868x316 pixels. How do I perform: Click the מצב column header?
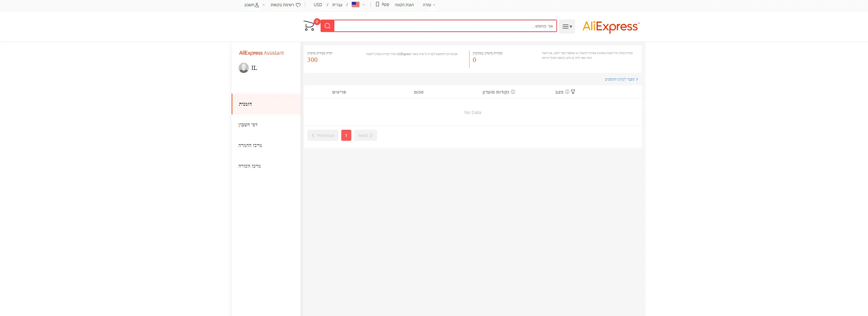click(559, 92)
